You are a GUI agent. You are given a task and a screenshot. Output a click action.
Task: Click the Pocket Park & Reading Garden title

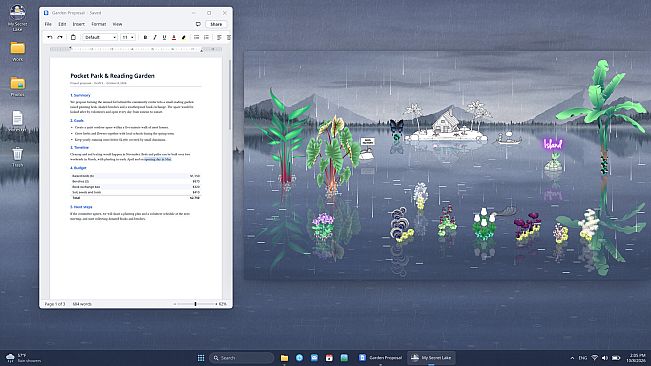point(112,76)
